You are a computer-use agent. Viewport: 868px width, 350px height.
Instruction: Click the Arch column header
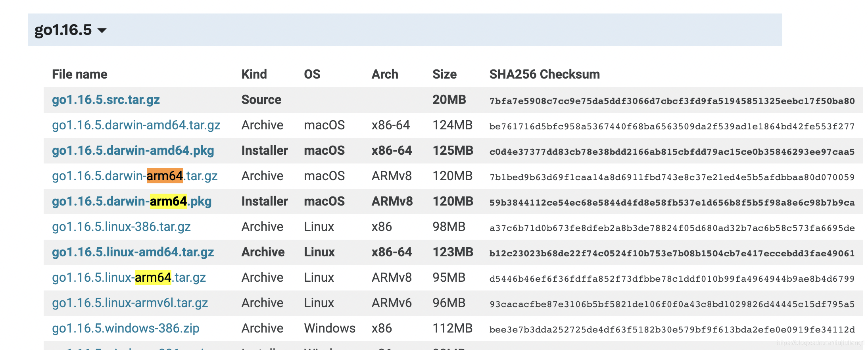tap(385, 74)
